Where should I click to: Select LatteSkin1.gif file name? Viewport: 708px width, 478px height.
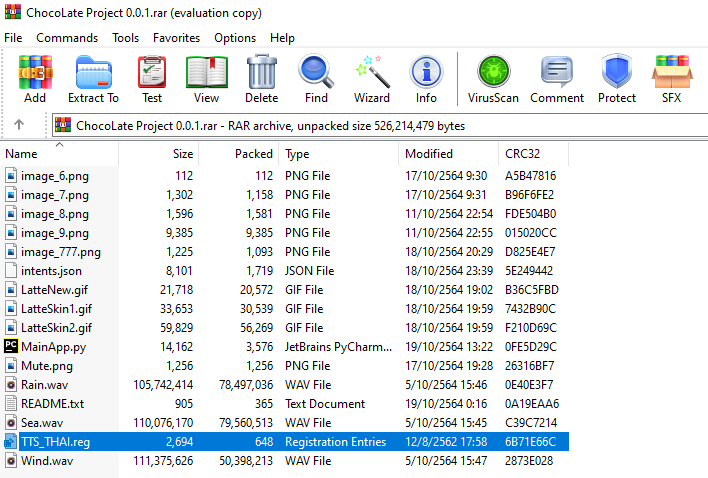[x=56, y=309]
